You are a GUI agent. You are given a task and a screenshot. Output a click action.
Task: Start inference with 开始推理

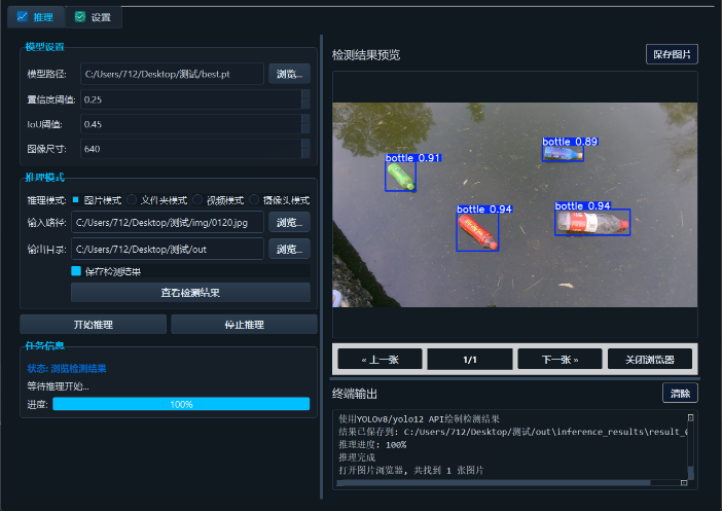pyautogui.click(x=93, y=325)
